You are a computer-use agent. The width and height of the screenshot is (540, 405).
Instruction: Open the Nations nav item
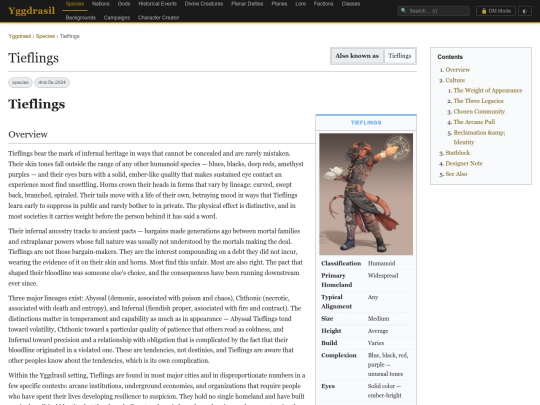(x=101, y=4)
